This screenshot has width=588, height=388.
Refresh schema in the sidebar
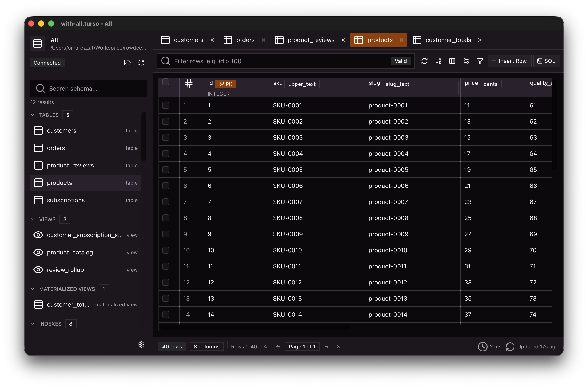pyautogui.click(x=141, y=63)
